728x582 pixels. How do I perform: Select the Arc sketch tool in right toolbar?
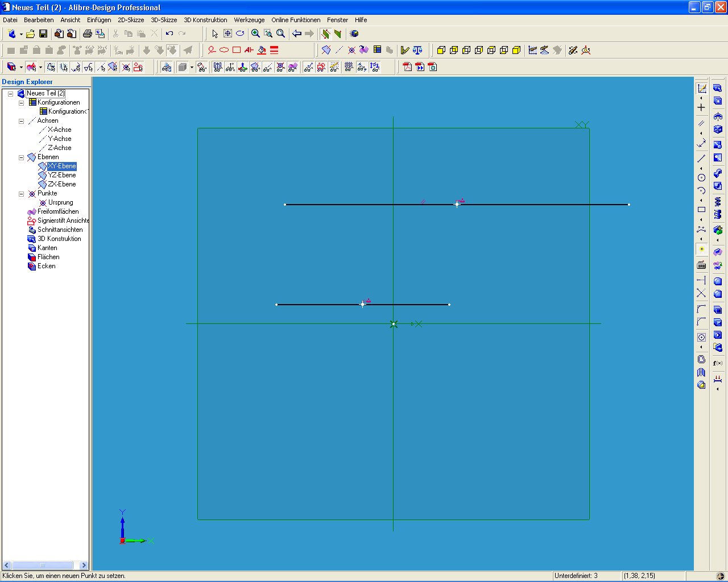pyautogui.click(x=701, y=190)
